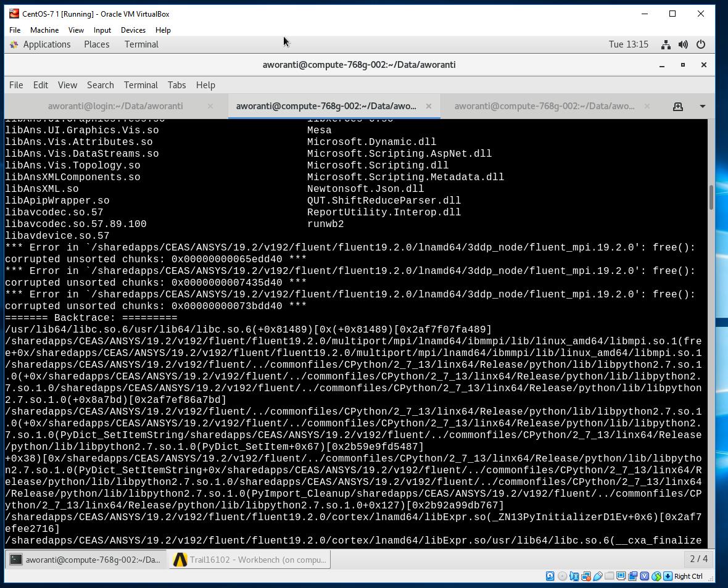728x588 pixels.
Task: Close the inner terminal window
Action: (x=704, y=65)
